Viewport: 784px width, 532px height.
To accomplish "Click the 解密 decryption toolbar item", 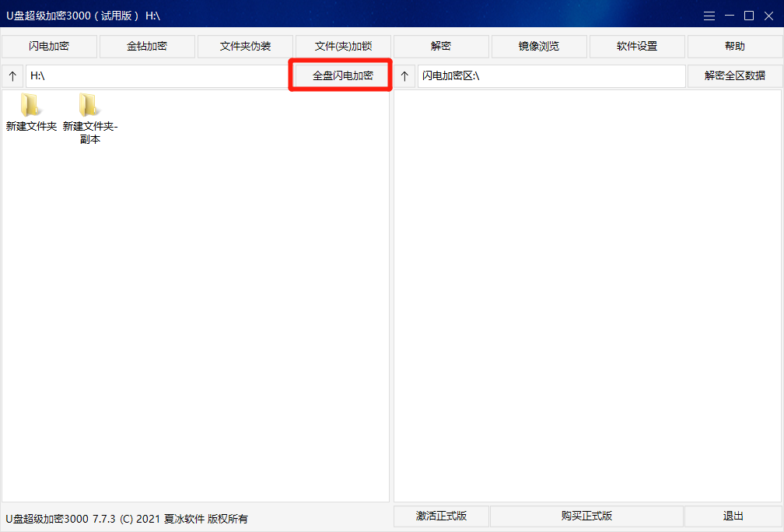I will coord(440,46).
